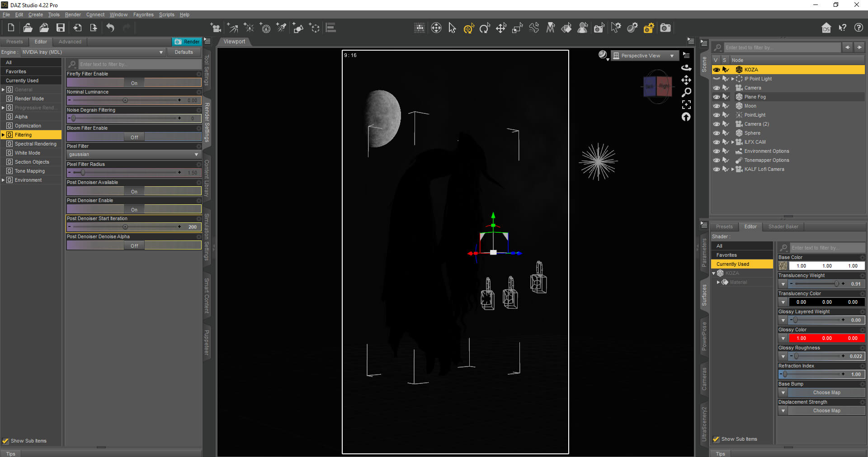The height and width of the screenshot is (457, 868).
Task: Toggle Bloom Filter Enable switch
Action: point(134,137)
